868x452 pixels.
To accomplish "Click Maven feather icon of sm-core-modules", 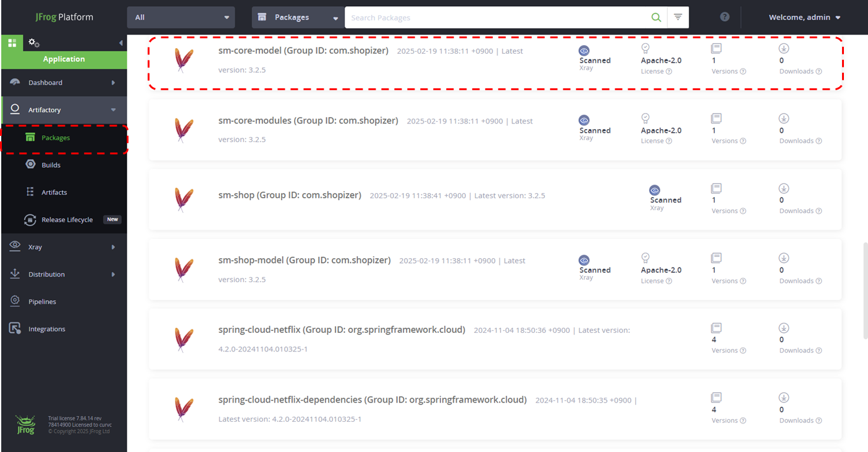I will [183, 130].
